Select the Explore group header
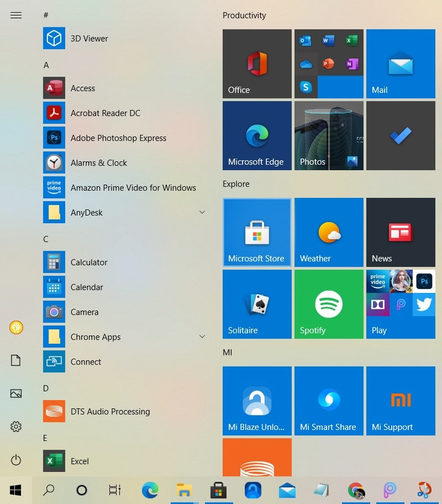 (236, 184)
